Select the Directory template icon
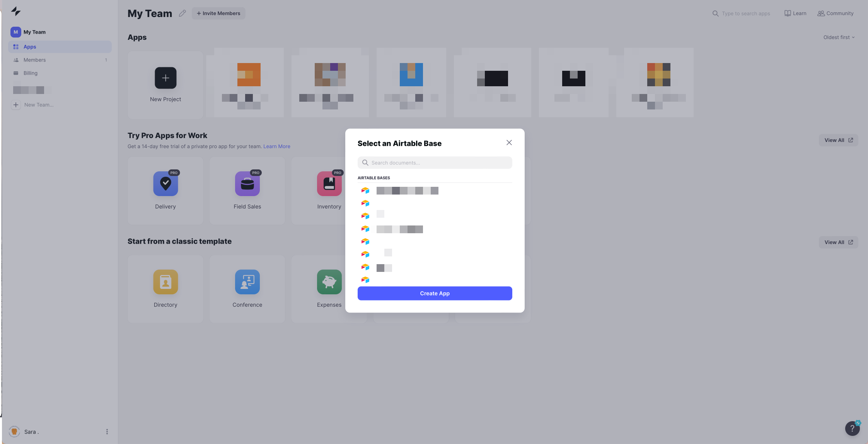The image size is (868, 444). pos(165,282)
